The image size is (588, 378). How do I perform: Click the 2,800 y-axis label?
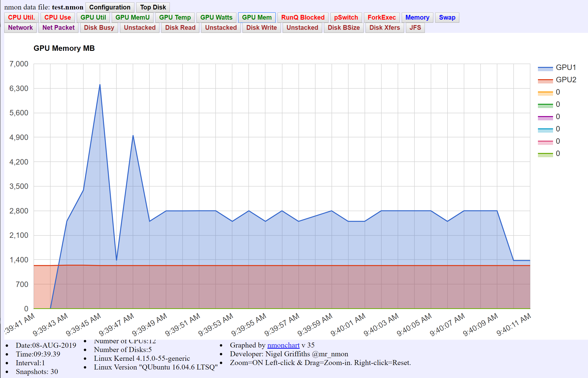19,211
